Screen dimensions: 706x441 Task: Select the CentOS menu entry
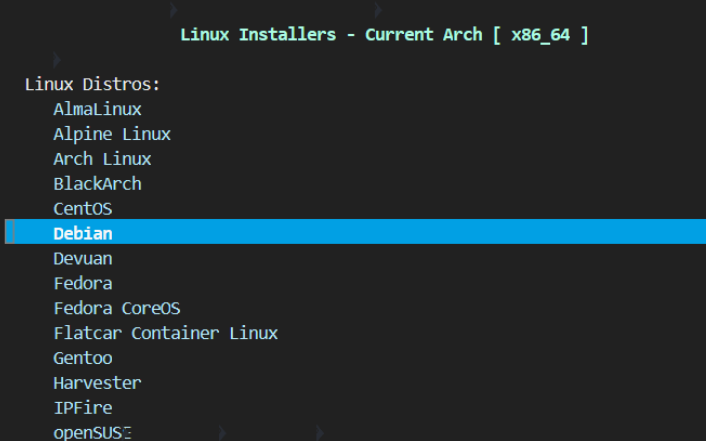click(x=82, y=209)
